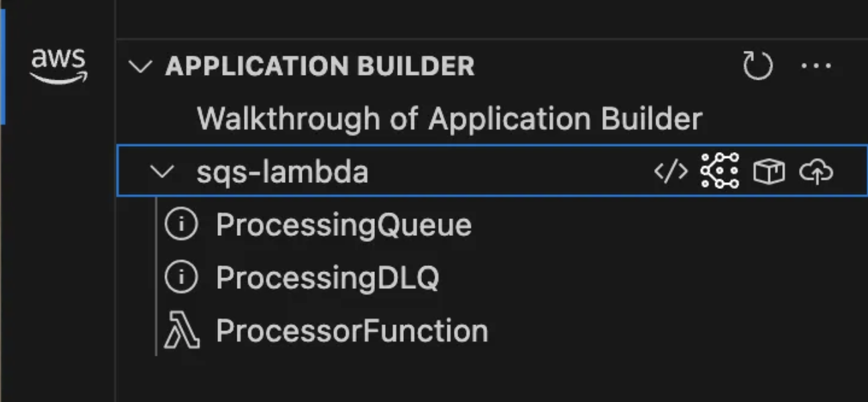Screen dimensions: 868x402
Task: Open the More Actions ellipsis menu
Action: click(x=817, y=66)
